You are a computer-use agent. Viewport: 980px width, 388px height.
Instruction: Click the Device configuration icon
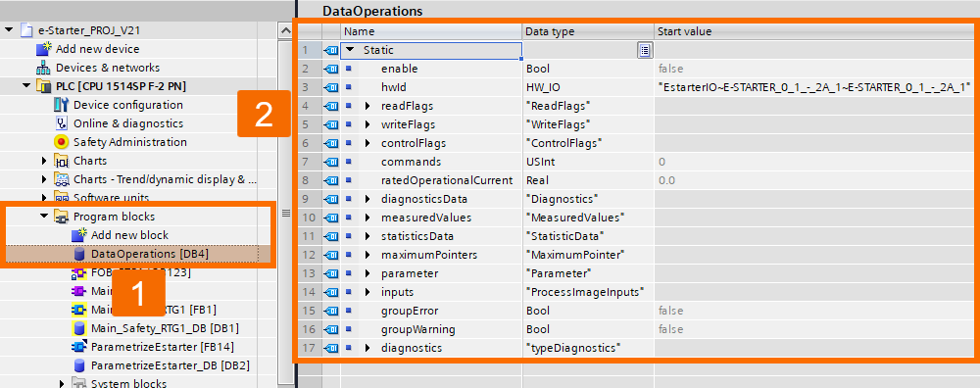(61, 105)
